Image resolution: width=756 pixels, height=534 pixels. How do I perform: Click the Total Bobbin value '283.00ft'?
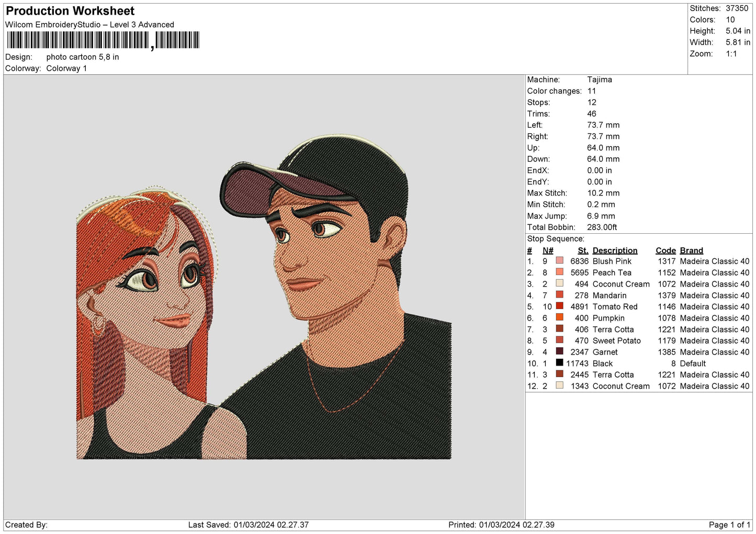coord(602,227)
